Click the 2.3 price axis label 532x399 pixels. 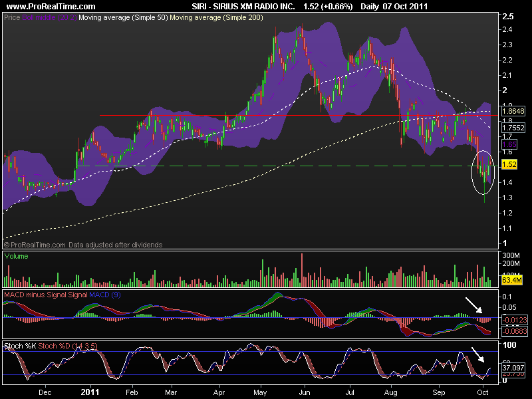[x=507, y=45]
